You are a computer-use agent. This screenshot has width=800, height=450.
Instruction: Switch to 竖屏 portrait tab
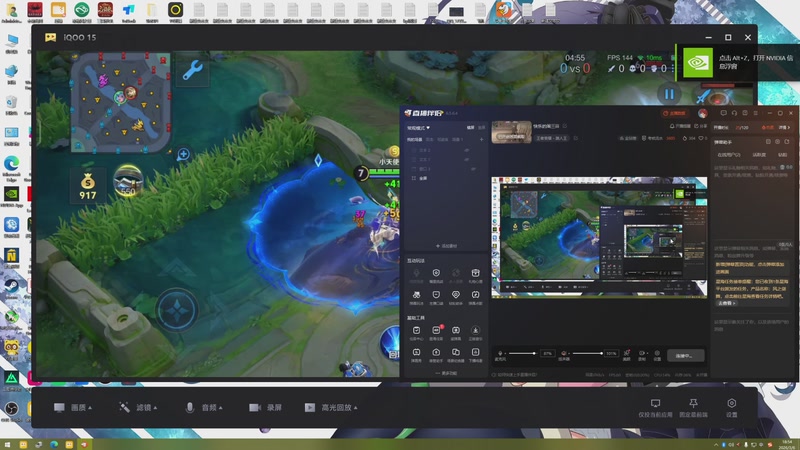pos(481,128)
